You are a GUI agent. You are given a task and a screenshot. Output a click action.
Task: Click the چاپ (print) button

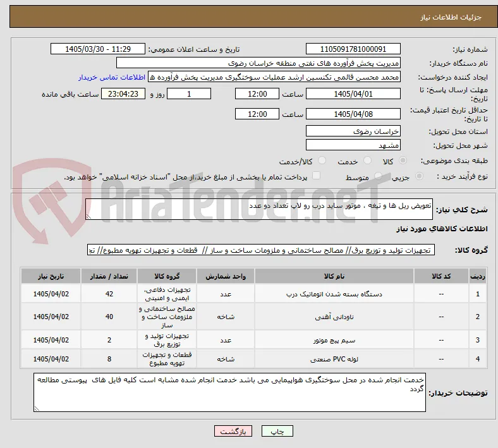pyautogui.click(x=277, y=431)
